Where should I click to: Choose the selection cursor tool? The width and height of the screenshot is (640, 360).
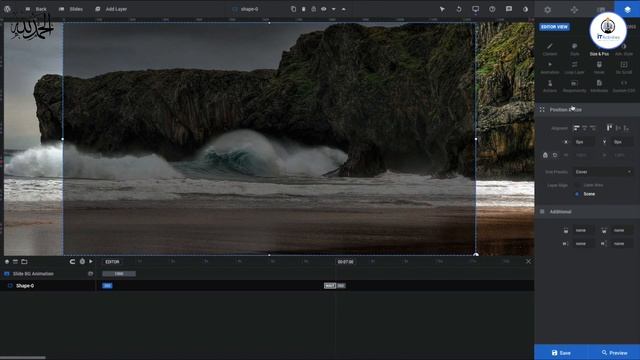[442, 9]
